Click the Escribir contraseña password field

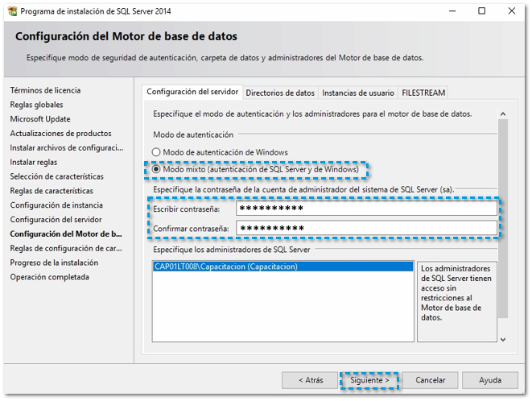(367, 208)
